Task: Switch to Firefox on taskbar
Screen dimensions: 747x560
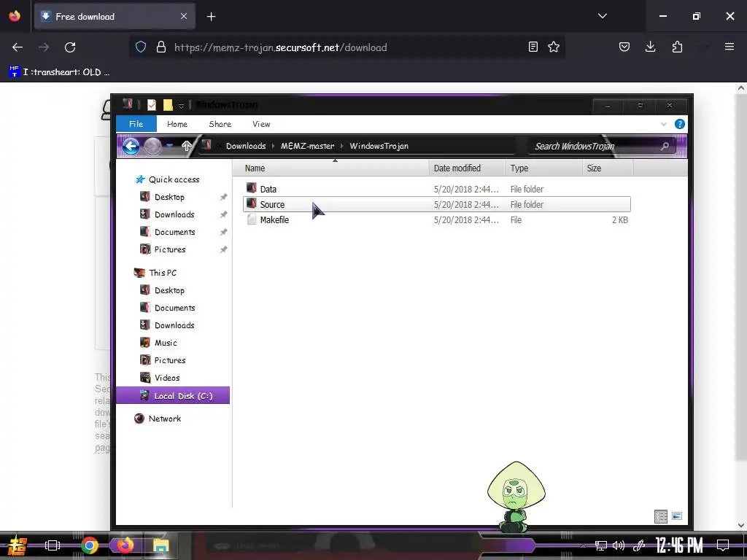Action: (x=125, y=545)
